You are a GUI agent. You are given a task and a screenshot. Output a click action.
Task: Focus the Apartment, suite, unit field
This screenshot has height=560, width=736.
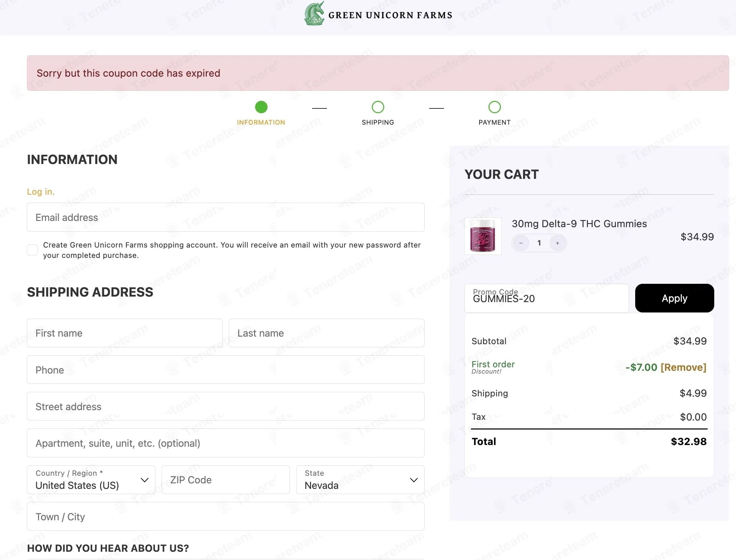click(226, 443)
